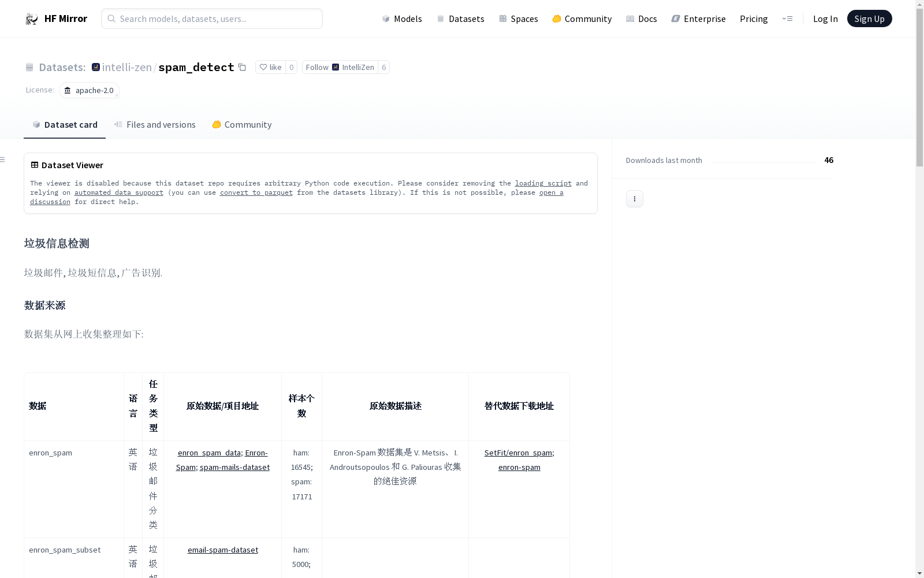
Task: Click the 垃圾信息检测 heading
Action: tap(57, 243)
